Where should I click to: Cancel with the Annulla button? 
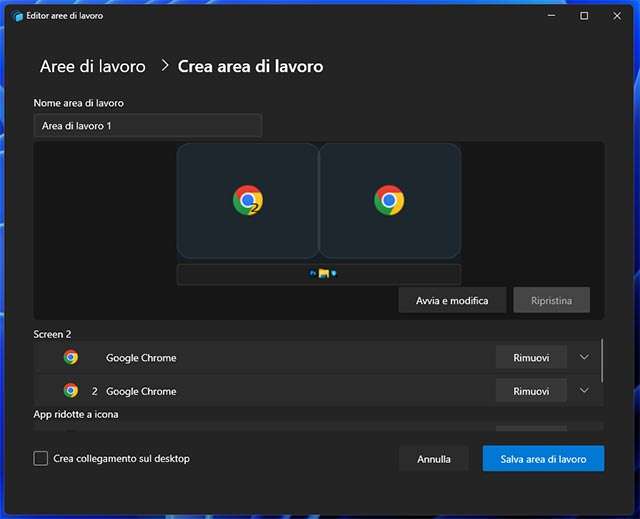[x=434, y=459]
